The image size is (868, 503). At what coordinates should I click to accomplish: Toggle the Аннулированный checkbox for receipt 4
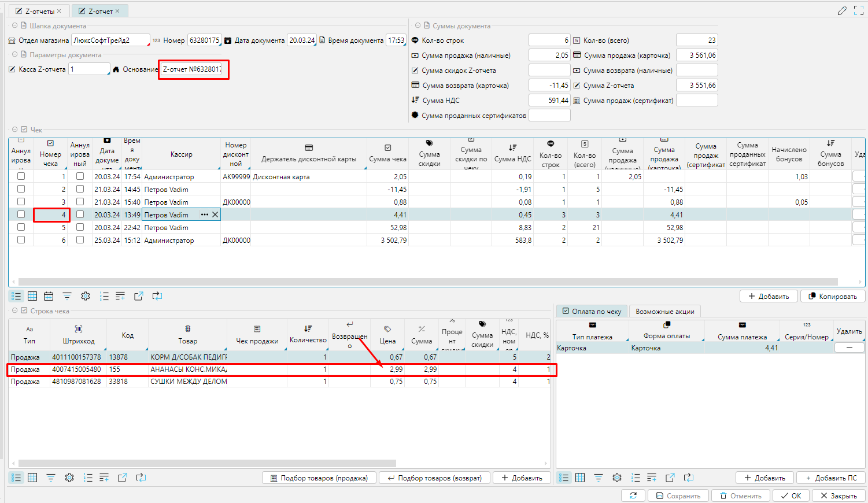(x=80, y=214)
